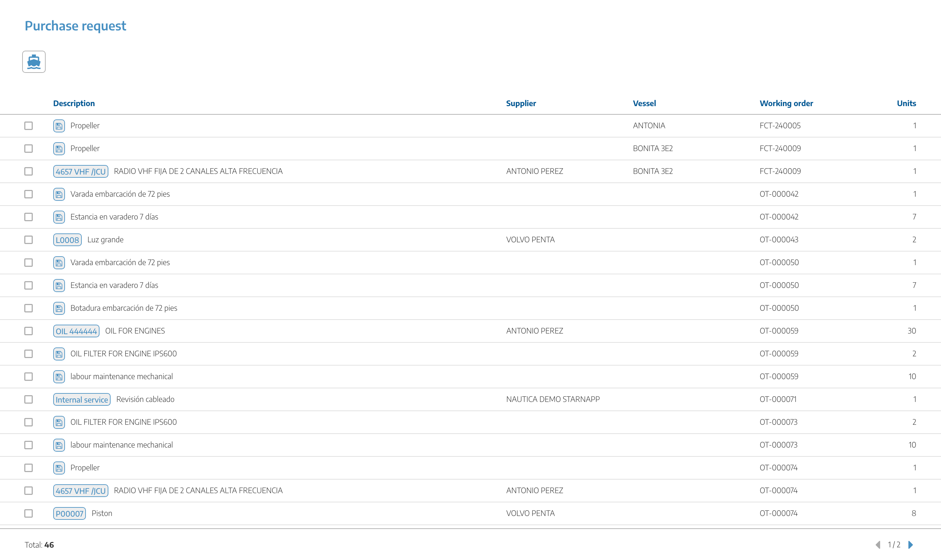Image resolution: width=941 pixels, height=560 pixels.
Task: Click save icon on Estancia OT-000042 row
Action: (x=59, y=217)
